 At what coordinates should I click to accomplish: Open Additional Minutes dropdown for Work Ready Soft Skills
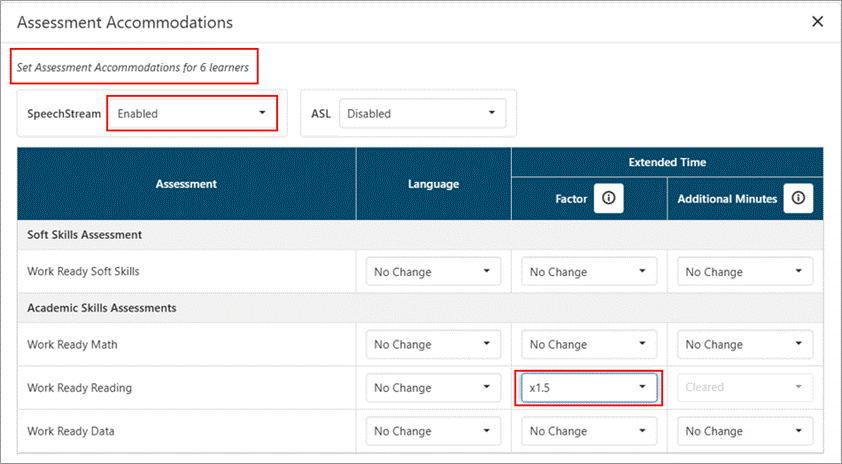point(745,272)
